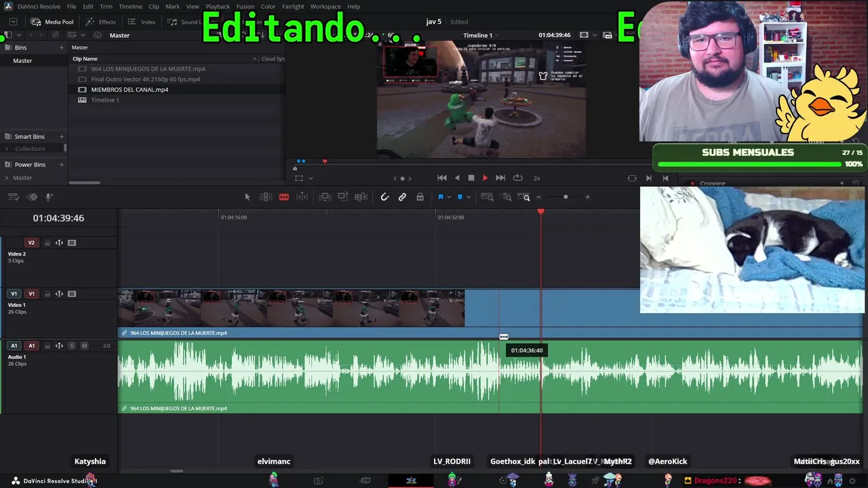Viewport: 868px width, 488px height.
Task: Open the Edit menu
Action: (88, 7)
